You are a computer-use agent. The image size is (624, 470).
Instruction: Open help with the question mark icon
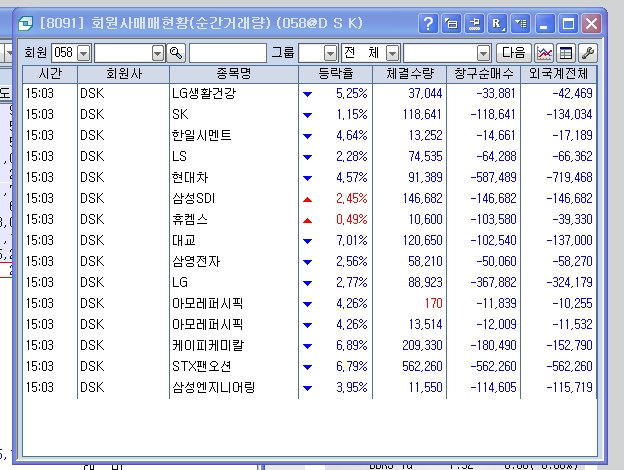428,23
